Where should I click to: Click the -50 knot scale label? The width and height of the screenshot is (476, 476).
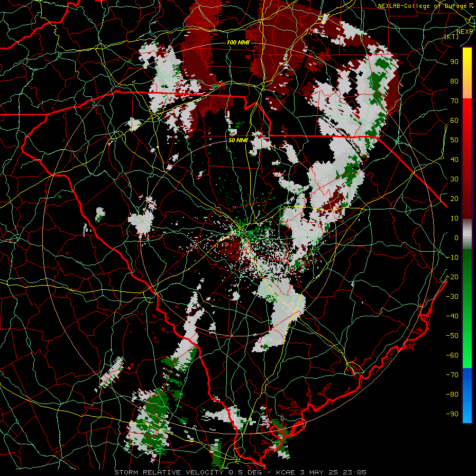[x=452, y=336]
